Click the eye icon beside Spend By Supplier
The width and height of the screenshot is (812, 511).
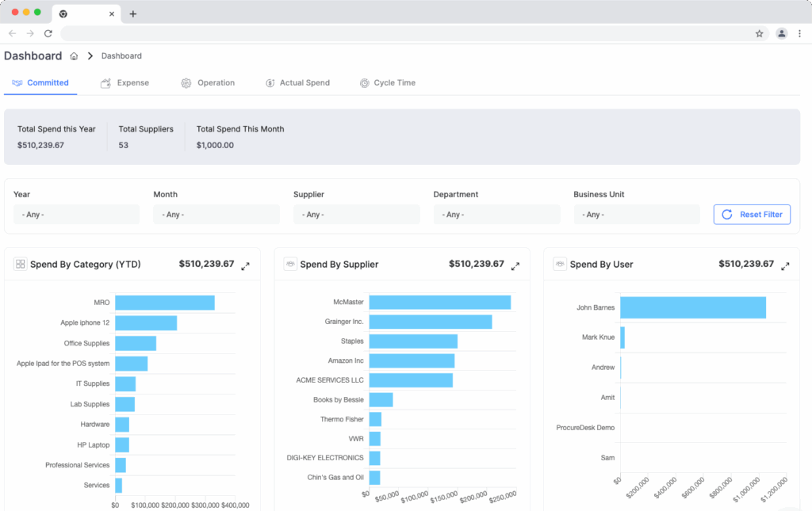(290, 263)
